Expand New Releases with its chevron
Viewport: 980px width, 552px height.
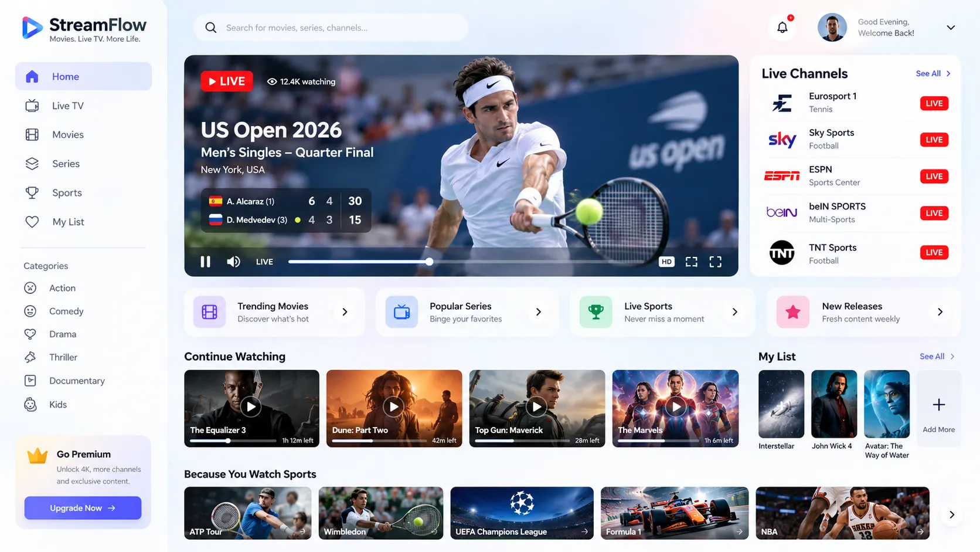[x=940, y=312]
